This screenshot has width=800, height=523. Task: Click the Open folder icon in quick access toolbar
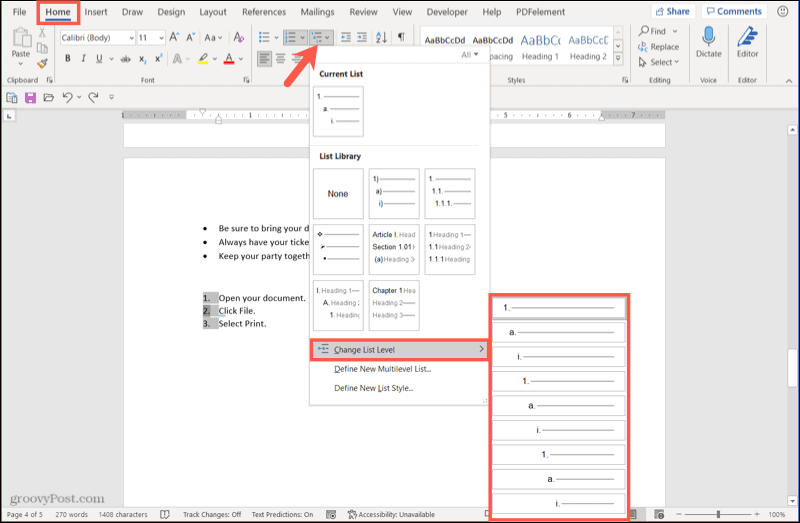(x=48, y=97)
